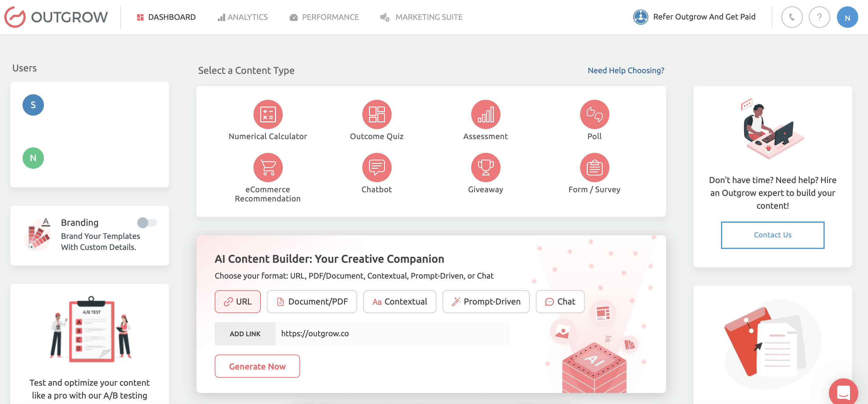
Task: Click Contact Us to hire an expert
Action: (772, 235)
